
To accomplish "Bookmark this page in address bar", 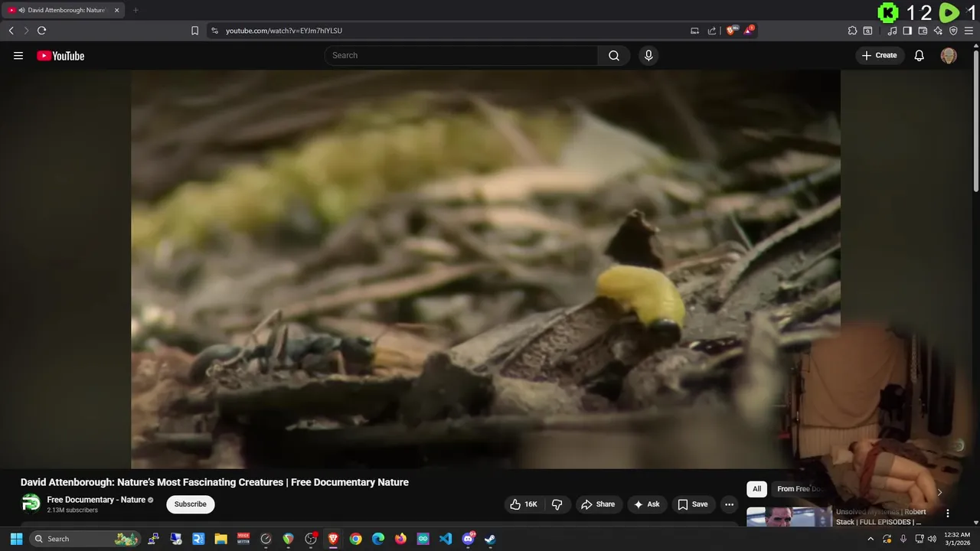I will pyautogui.click(x=194, y=31).
